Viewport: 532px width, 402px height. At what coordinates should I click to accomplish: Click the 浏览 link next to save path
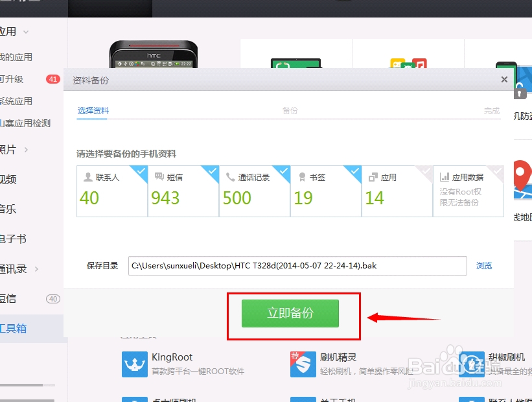(484, 265)
